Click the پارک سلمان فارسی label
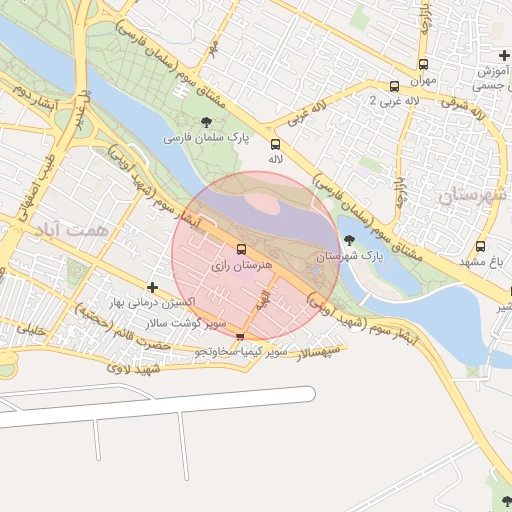The image size is (512, 512). pos(206,138)
